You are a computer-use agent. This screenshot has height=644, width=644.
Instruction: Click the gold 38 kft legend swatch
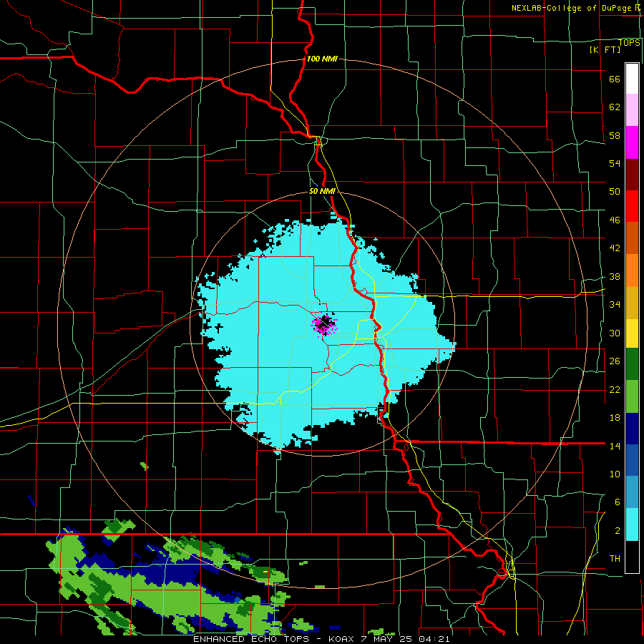(632, 303)
